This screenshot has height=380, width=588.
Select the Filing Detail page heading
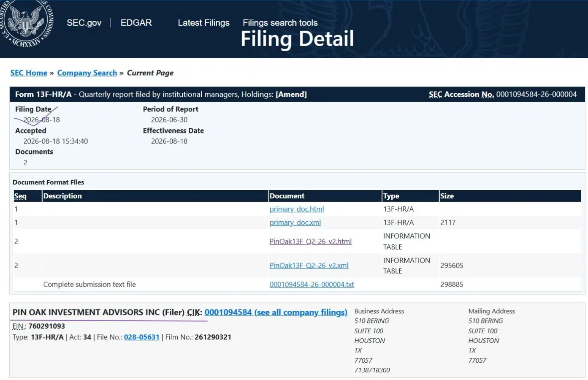(297, 39)
